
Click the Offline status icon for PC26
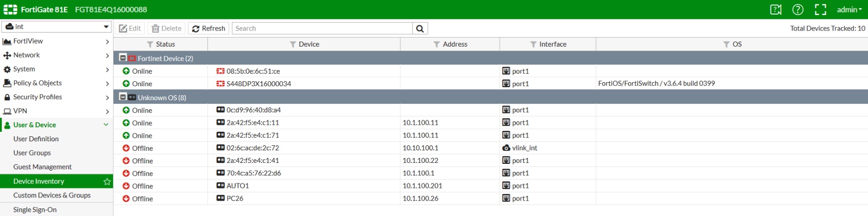click(126, 198)
